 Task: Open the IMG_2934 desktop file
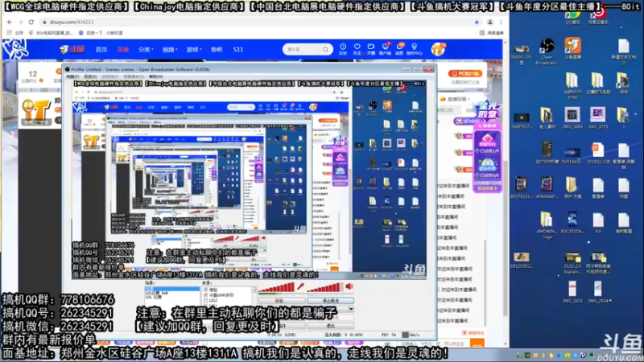pyautogui.click(x=597, y=292)
